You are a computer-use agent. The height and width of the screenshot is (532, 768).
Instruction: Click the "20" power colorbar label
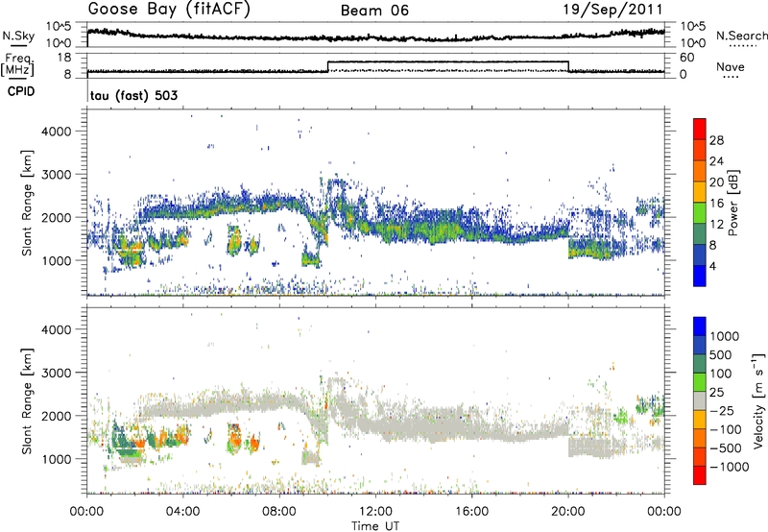(x=716, y=182)
